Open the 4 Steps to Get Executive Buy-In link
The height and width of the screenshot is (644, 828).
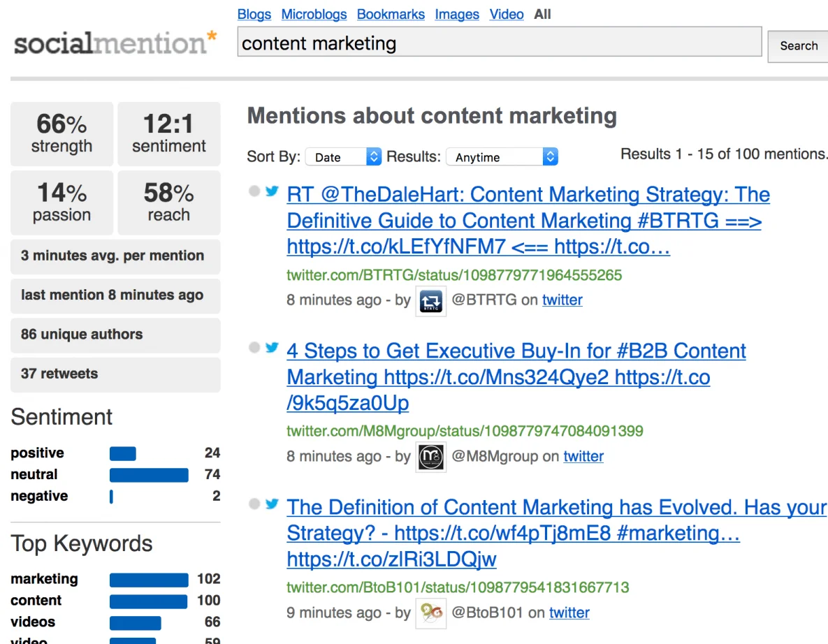tap(516, 377)
